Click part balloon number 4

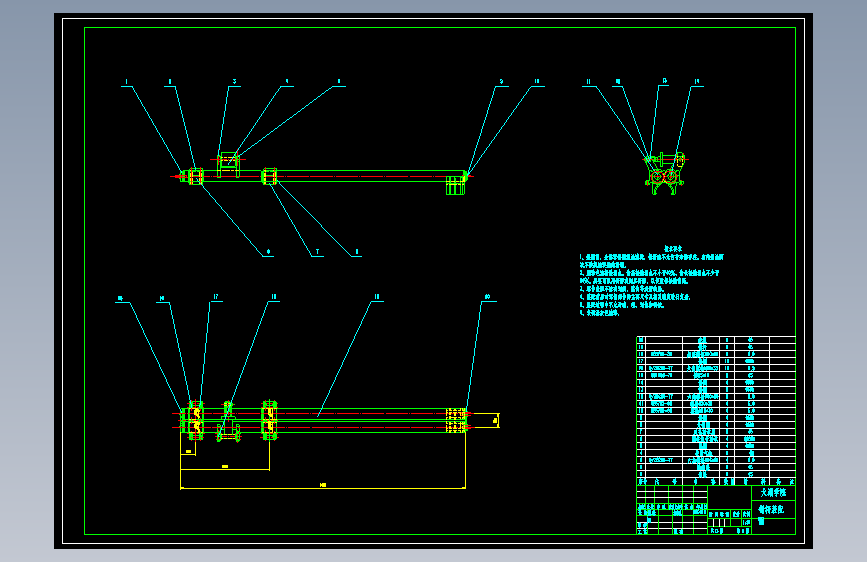point(286,81)
